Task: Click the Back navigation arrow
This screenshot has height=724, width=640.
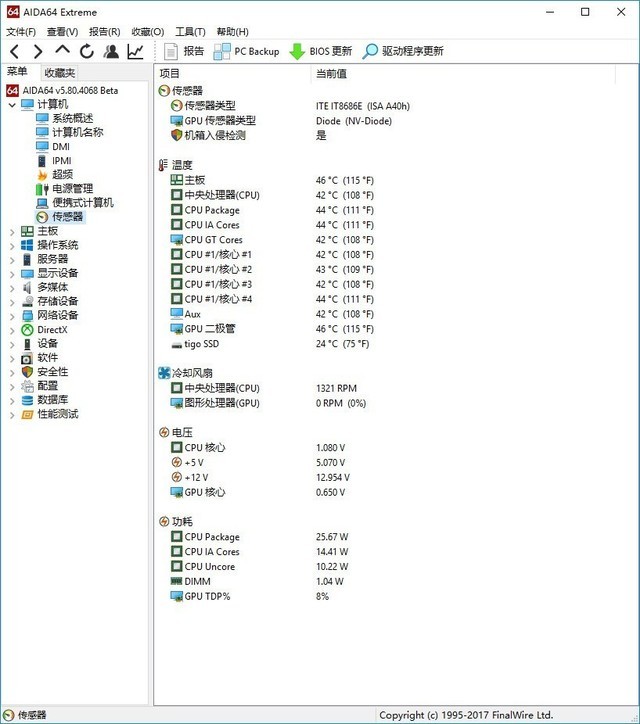Action: 15,51
